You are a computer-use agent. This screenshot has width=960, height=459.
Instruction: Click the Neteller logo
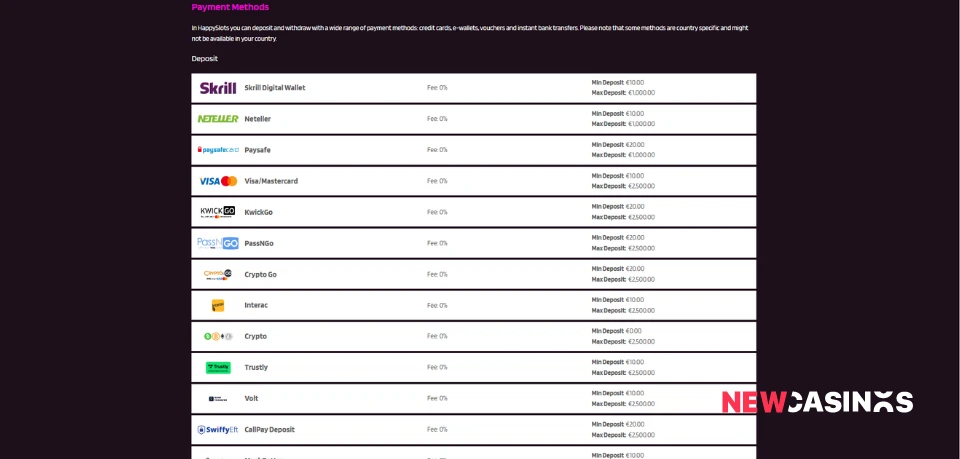[x=218, y=119]
